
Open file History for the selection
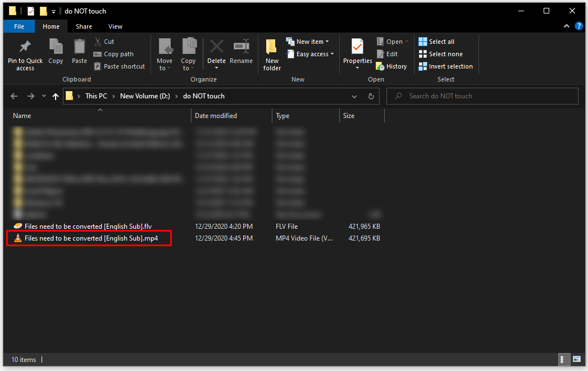(x=391, y=66)
